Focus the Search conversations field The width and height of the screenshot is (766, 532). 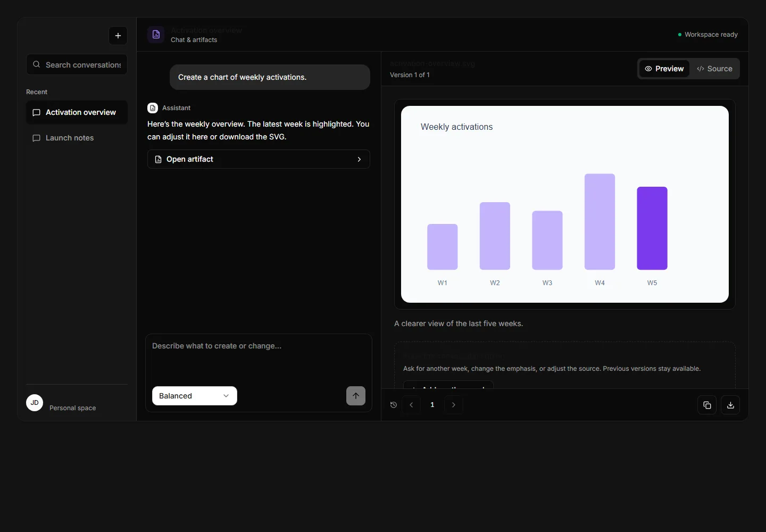[77, 64]
